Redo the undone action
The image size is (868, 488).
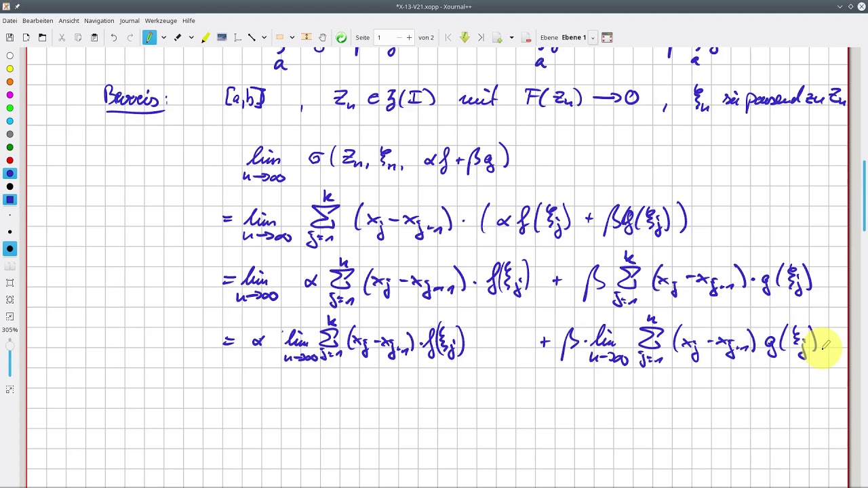[x=130, y=37]
